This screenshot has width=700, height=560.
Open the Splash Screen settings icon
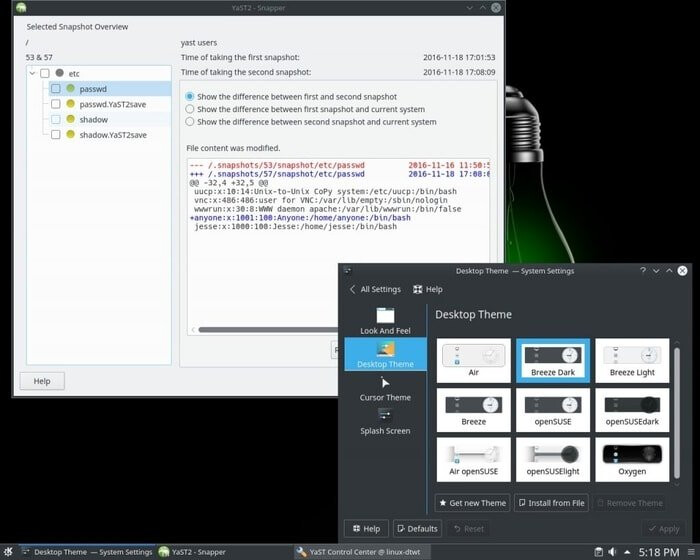click(x=385, y=415)
